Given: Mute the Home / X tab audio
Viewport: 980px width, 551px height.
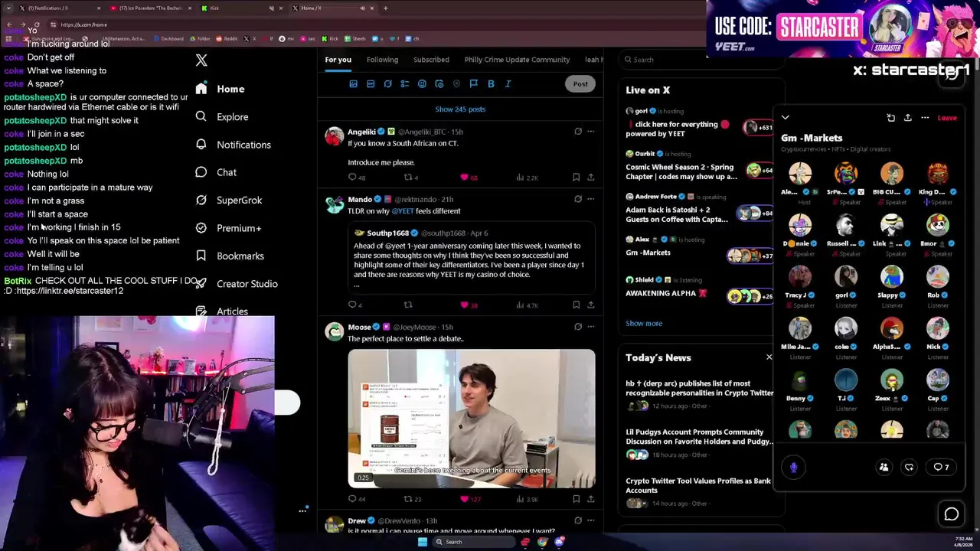Looking at the screenshot, I should click(x=362, y=8).
